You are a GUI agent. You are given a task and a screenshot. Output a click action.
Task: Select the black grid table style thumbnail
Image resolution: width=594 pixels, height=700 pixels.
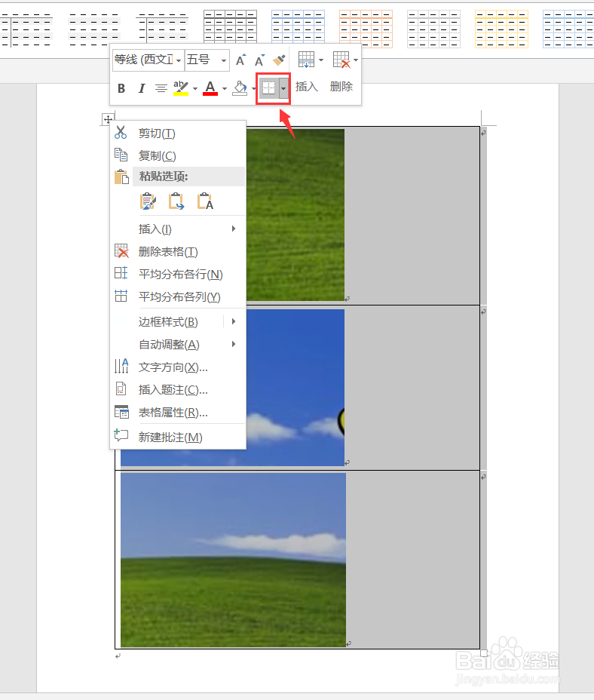230,28
